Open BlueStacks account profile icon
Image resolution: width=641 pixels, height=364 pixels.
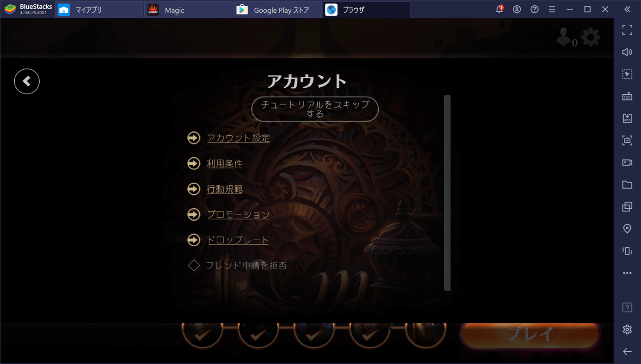coord(517,9)
